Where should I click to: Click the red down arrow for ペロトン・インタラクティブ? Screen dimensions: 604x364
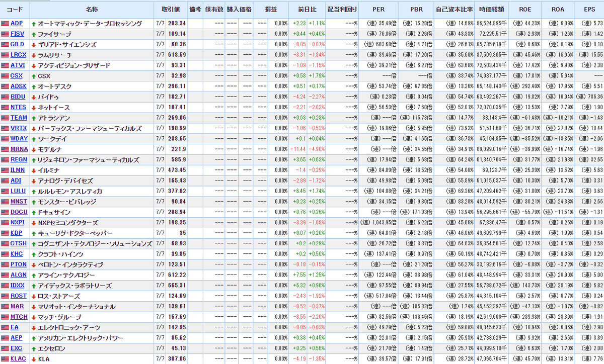point(34,265)
